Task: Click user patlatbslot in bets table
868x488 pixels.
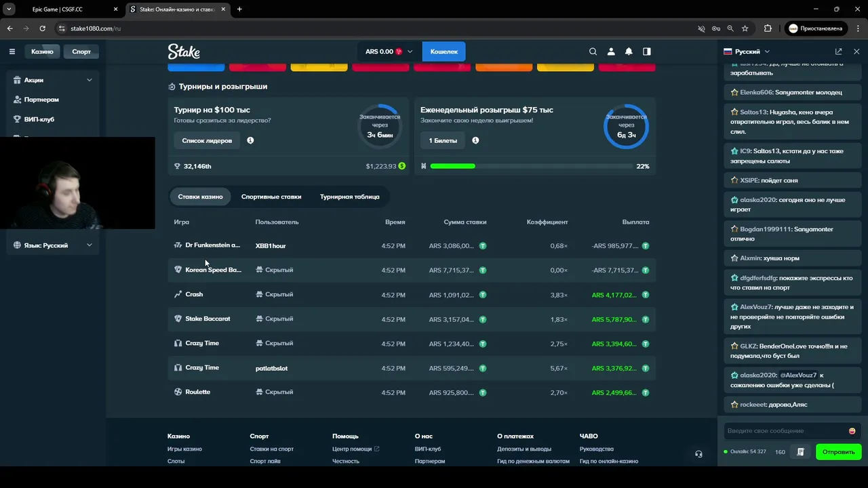Action: click(x=271, y=368)
